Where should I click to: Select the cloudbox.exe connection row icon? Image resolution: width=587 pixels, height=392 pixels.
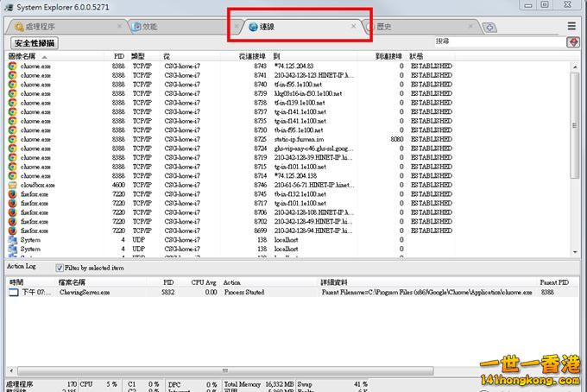point(12,185)
